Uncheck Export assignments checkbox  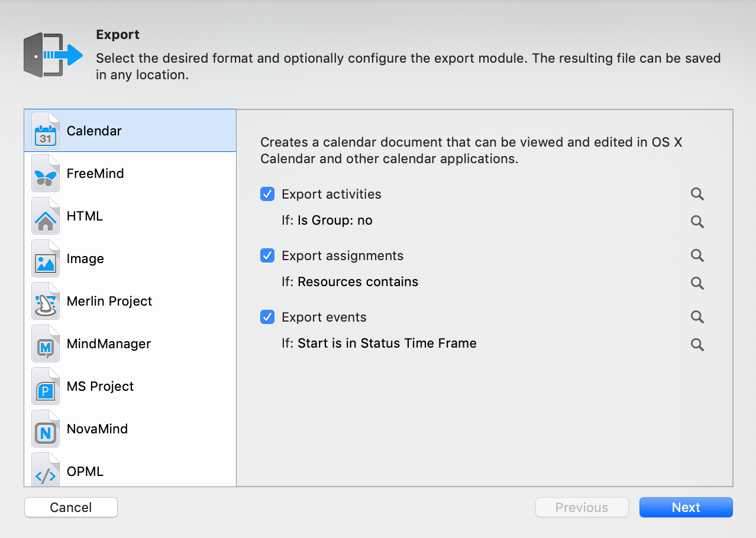click(267, 255)
